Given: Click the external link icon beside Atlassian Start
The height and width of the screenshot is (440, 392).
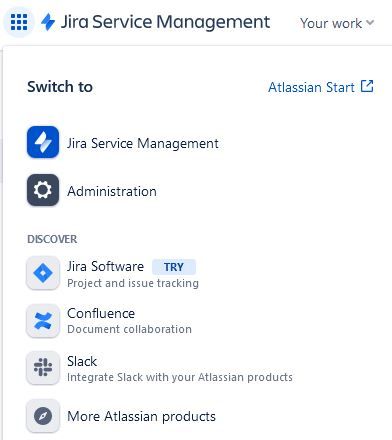Looking at the screenshot, I should 367,86.
